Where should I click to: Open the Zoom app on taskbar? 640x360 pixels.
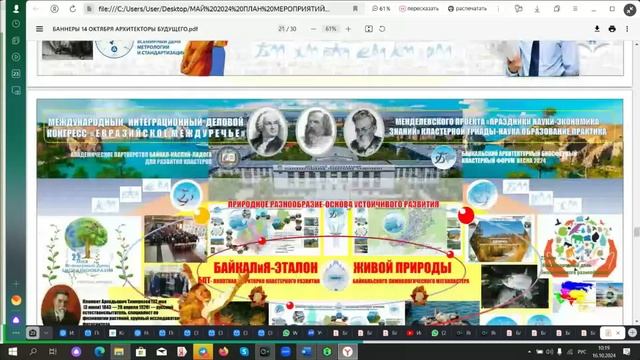286,351
